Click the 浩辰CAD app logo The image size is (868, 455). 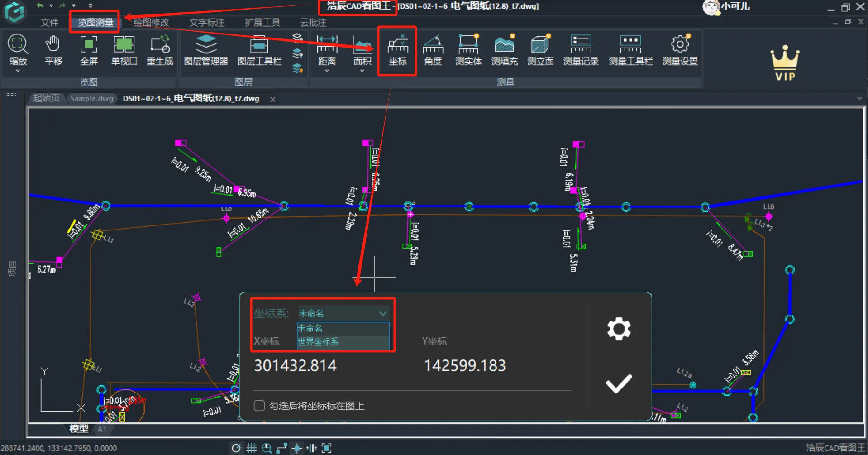click(14, 11)
